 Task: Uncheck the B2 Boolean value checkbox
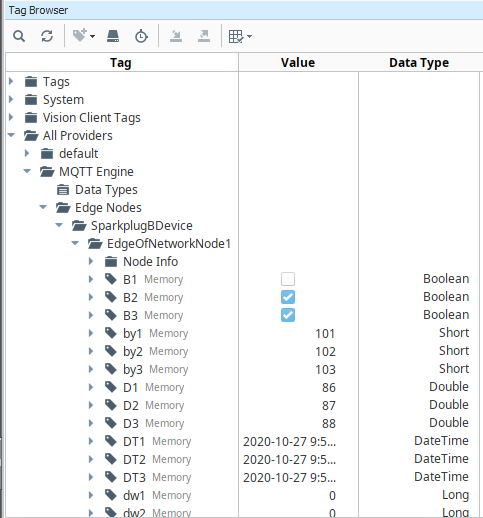click(x=288, y=297)
